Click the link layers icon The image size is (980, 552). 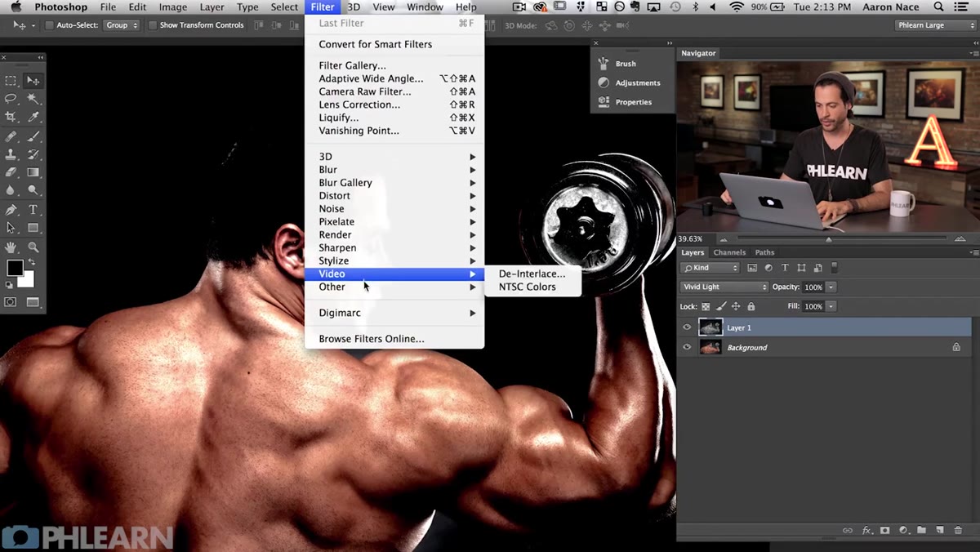tap(848, 530)
